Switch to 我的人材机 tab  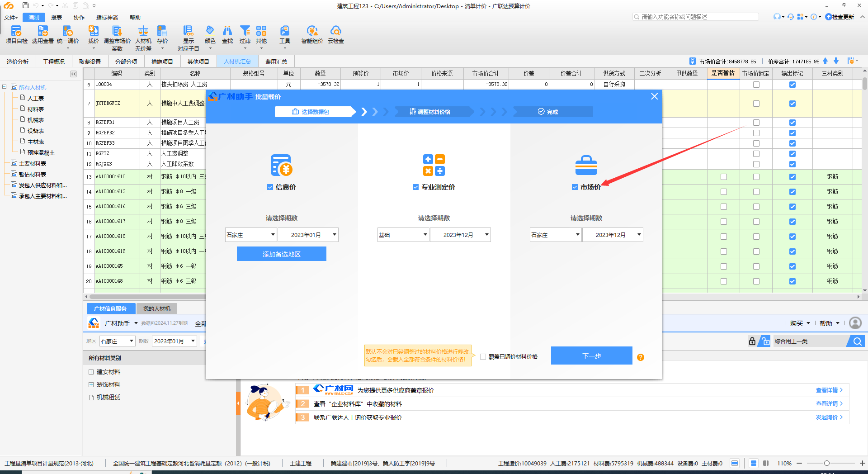pos(157,308)
